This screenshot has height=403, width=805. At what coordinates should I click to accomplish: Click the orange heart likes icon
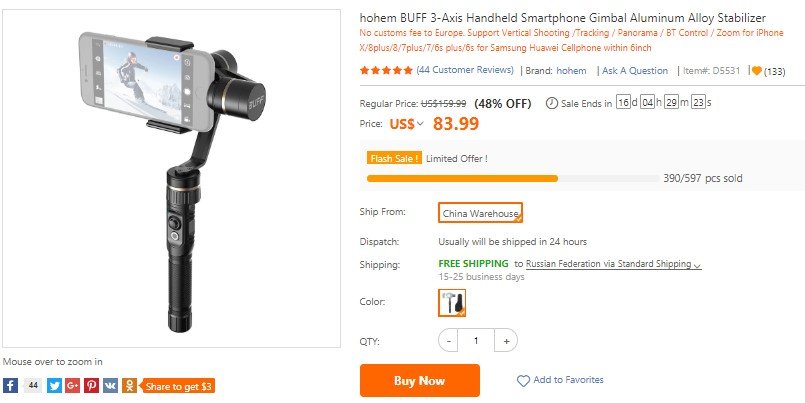click(x=756, y=71)
